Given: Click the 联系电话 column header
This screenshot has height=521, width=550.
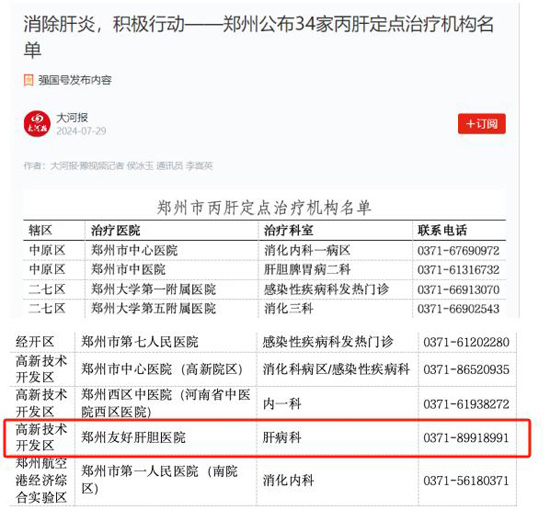Looking at the screenshot, I should coord(442,231).
